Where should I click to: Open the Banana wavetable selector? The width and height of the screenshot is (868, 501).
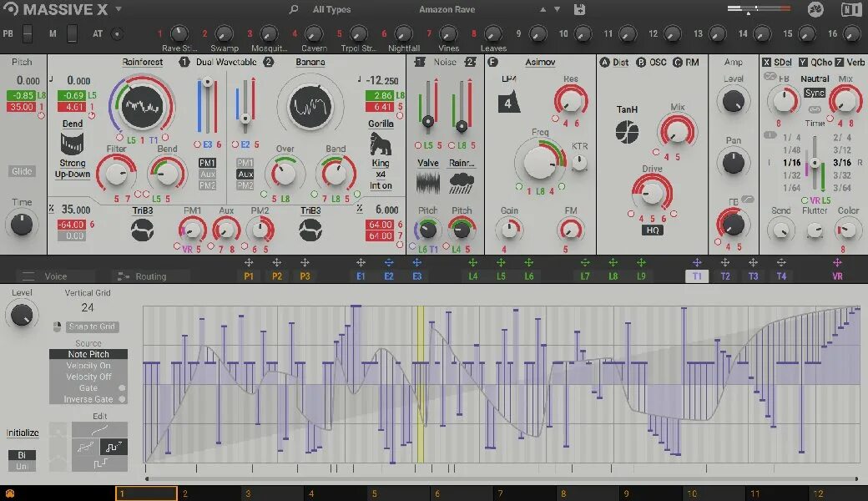310,62
